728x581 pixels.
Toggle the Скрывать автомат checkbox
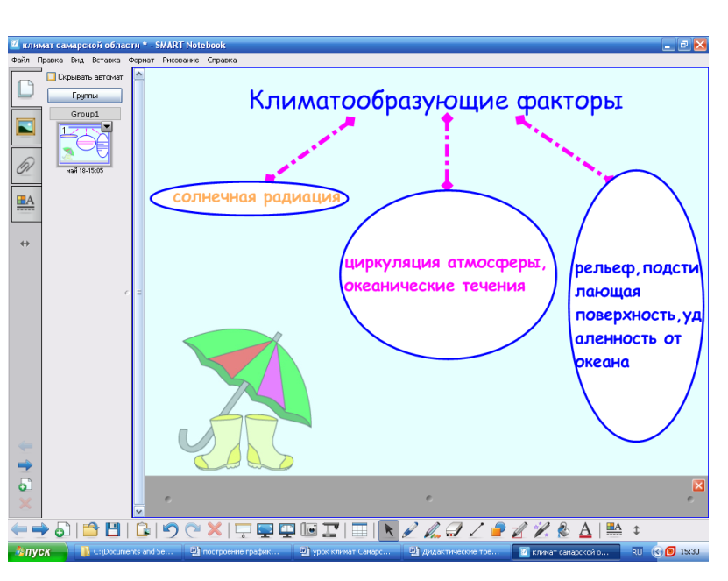click(52, 76)
